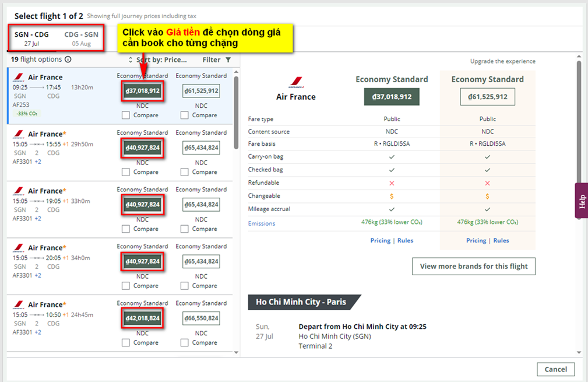This screenshot has width=588, height=382.
Task: Open Pricing link under ₫37,018,912 column
Action: click(381, 240)
